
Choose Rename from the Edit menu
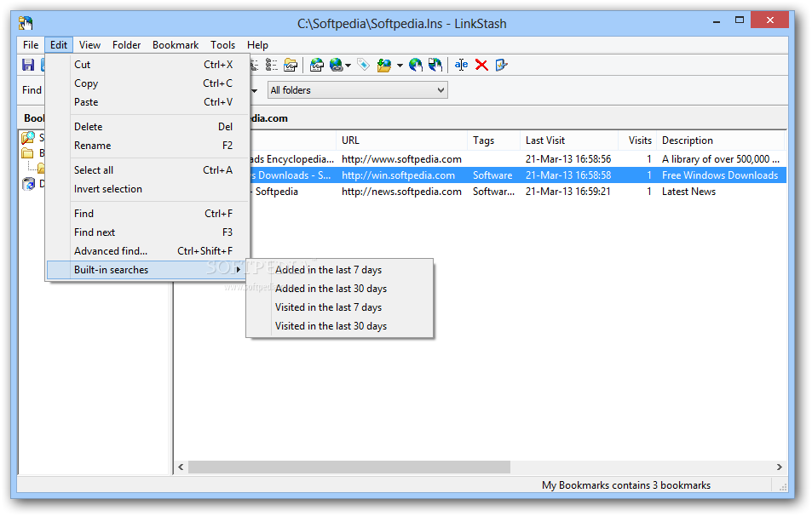point(147,146)
